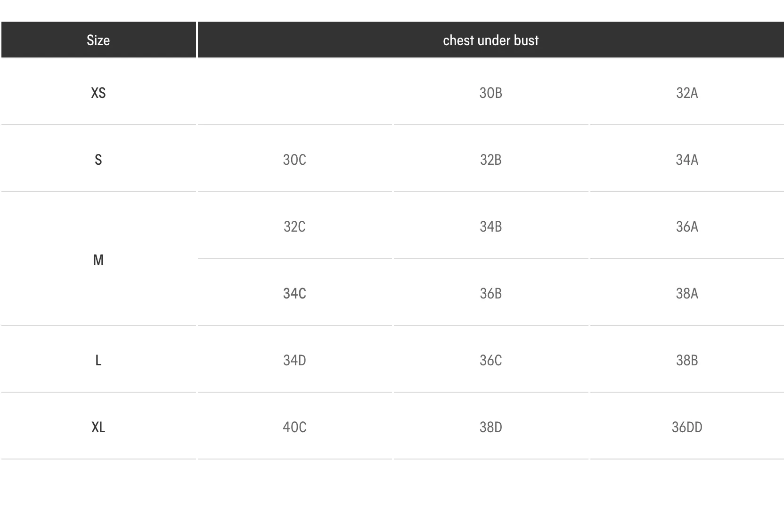Select the S size row label
The width and height of the screenshot is (784, 532).
click(98, 160)
